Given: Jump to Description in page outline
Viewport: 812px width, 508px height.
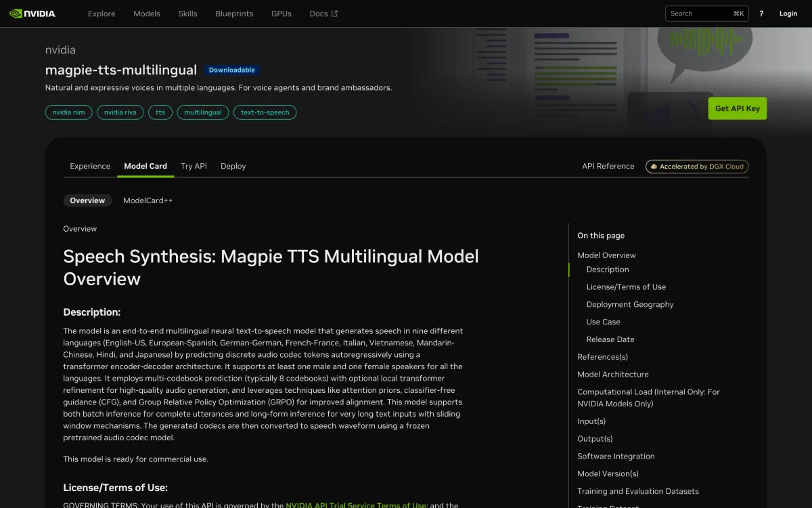Looking at the screenshot, I should (x=608, y=270).
